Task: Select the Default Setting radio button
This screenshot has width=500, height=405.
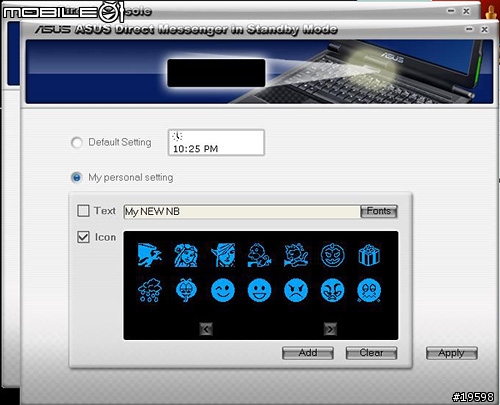Action: tap(77, 143)
